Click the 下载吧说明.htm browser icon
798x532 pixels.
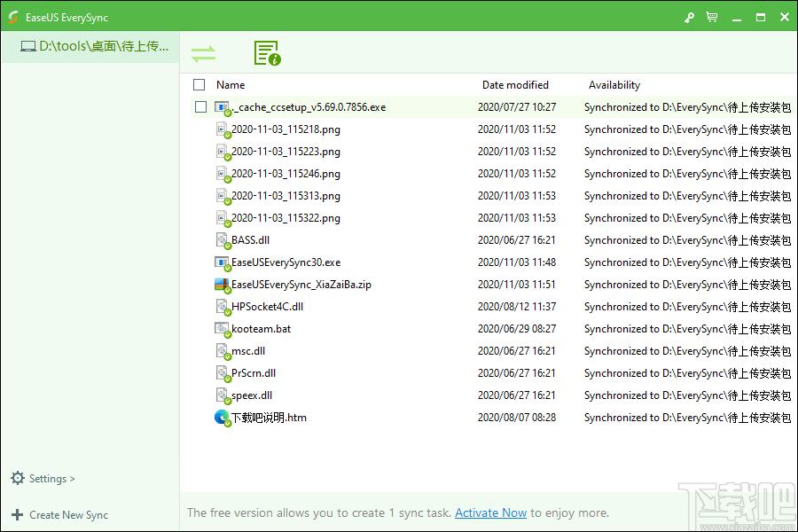(223, 418)
